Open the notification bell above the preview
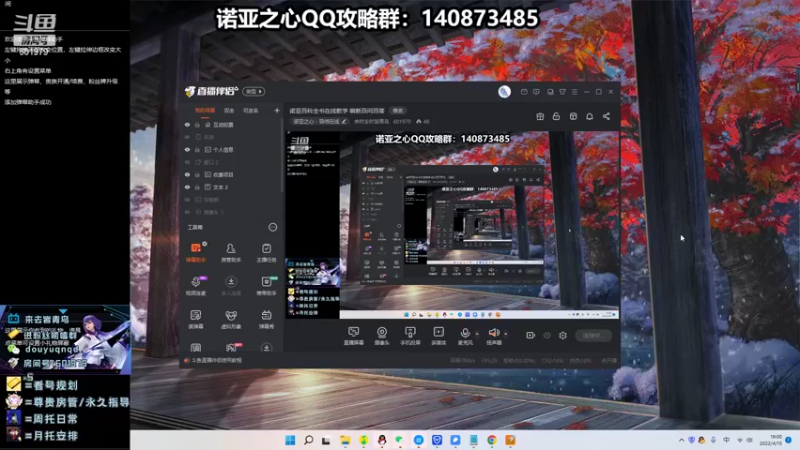Screen dimensions: 800x450 pos(589,116)
